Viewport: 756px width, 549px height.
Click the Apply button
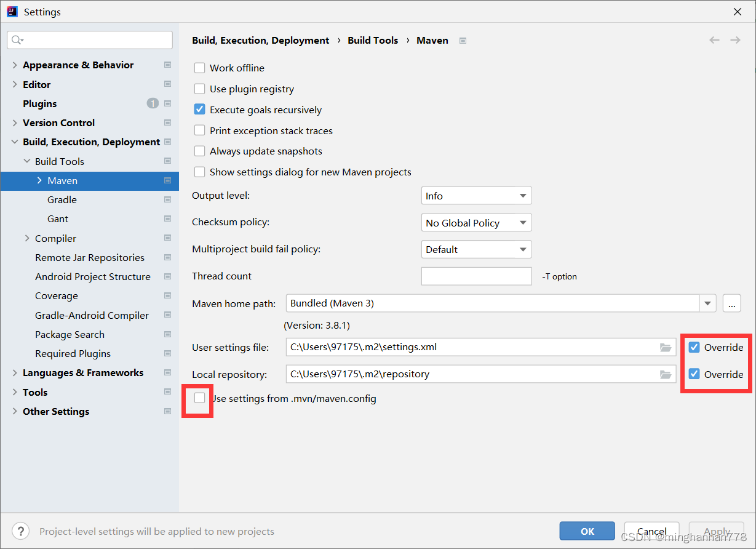[x=717, y=531]
